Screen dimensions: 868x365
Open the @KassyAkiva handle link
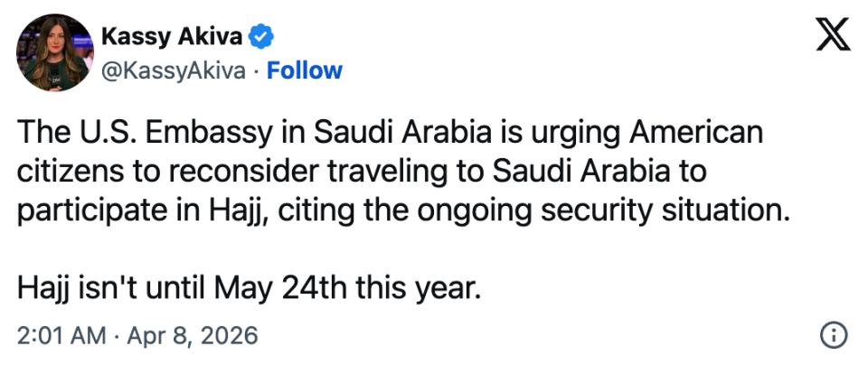tap(174, 70)
